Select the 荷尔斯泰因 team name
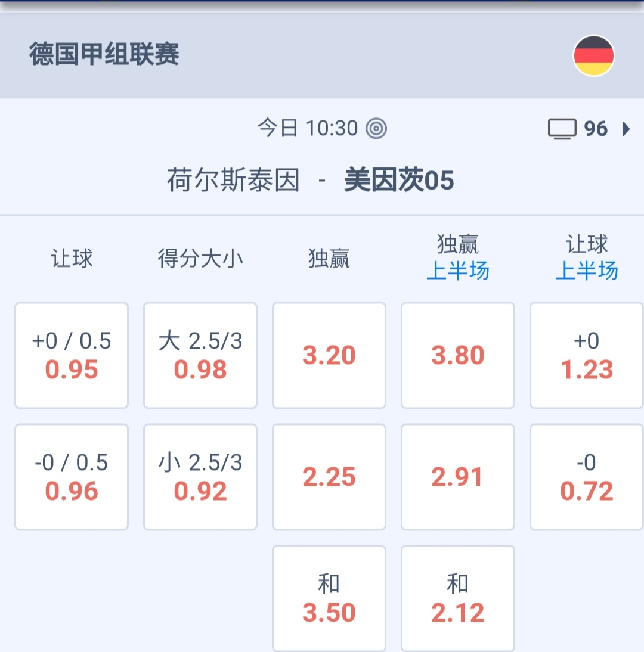The image size is (644, 652). pyautogui.click(x=233, y=180)
